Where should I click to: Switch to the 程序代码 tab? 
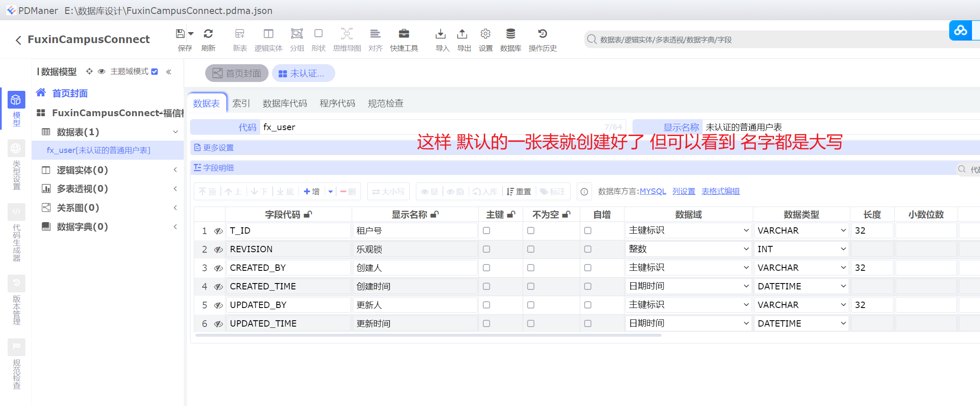[x=337, y=104]
